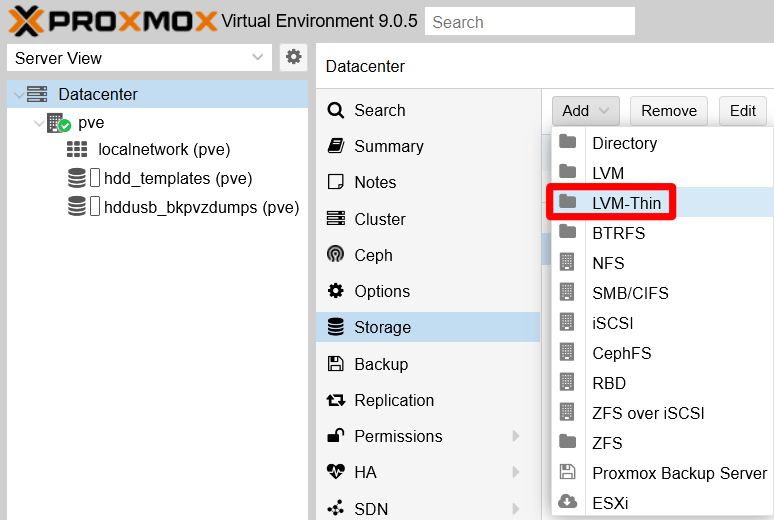
Task: Click the Edit button
Action: tap(742, 111)
